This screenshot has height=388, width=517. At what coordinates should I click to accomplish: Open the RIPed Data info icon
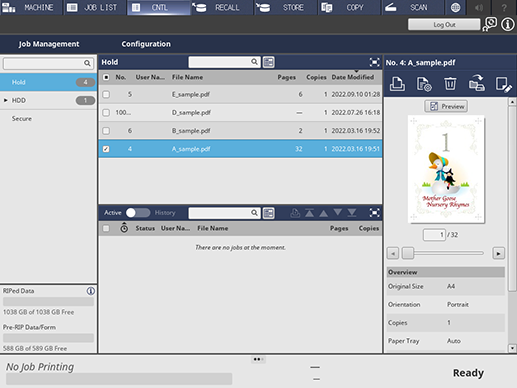pyautogui.click(x=91, y=291)
